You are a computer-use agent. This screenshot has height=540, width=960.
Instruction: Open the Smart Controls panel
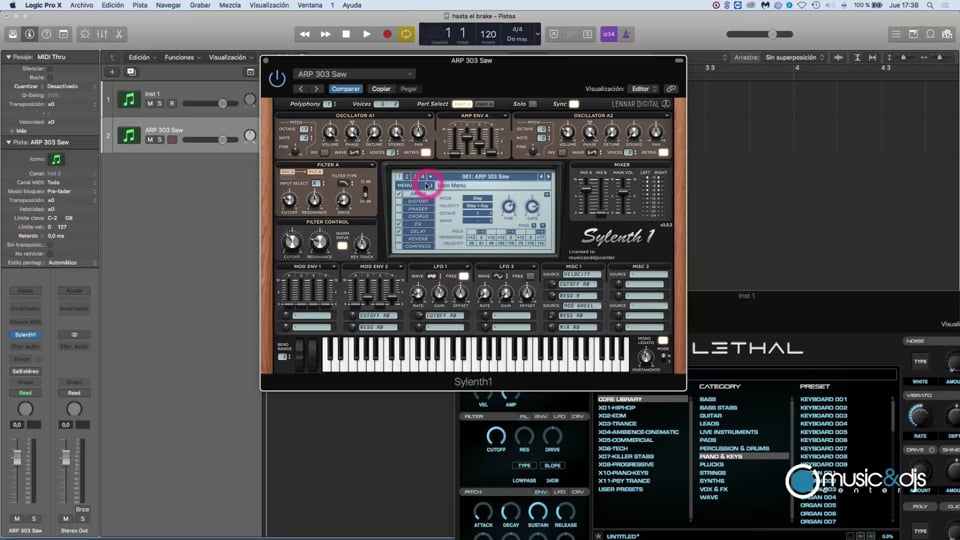(x=85, y=34)
